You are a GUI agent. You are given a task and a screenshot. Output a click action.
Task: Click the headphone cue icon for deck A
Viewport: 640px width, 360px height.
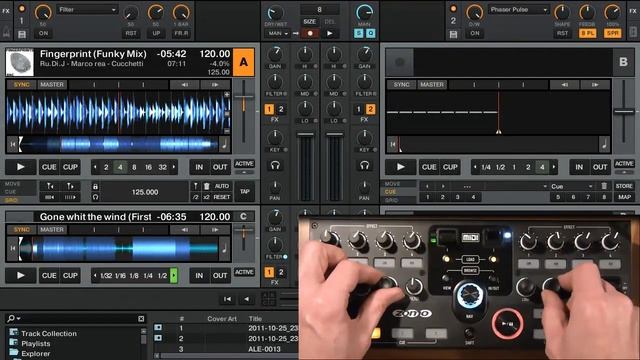pos(275,165)
